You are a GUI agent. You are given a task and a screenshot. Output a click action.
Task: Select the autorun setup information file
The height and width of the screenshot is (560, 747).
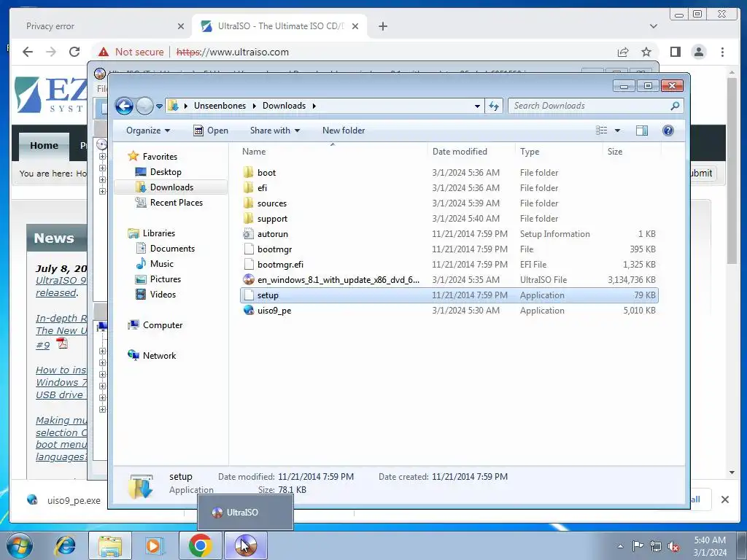pyautogui.click(x=449, y=234)
